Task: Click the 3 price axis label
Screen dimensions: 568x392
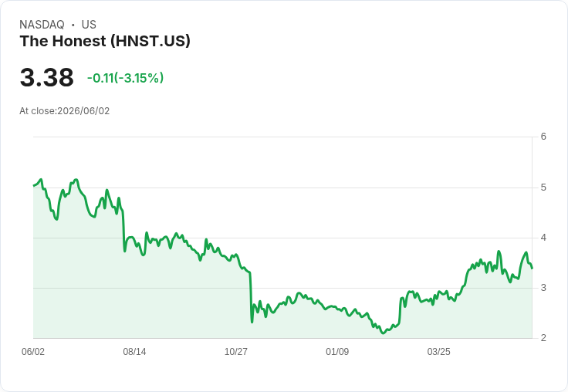Action: pos(543,288)
